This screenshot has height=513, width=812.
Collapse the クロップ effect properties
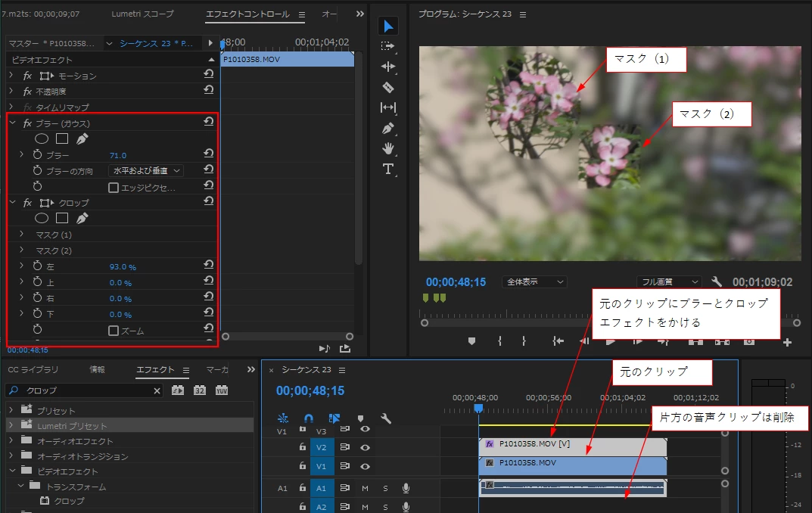click(13, 202)
